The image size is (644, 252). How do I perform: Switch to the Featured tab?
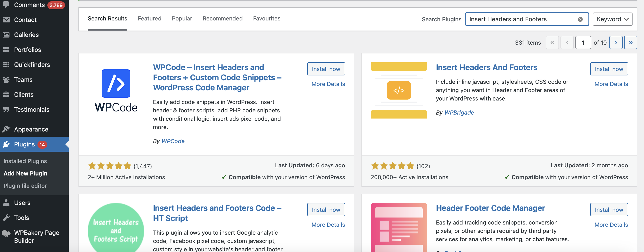point(149,18)
